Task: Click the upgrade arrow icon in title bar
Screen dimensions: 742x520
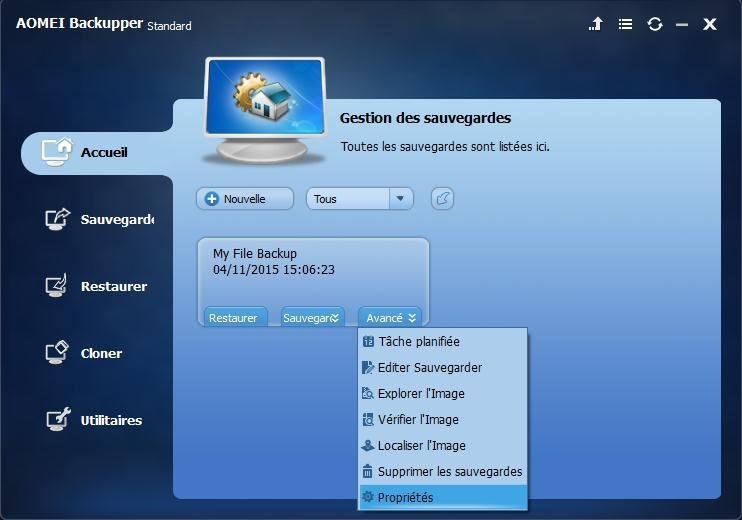Action: pyautogui.click(x=596, y=24)
